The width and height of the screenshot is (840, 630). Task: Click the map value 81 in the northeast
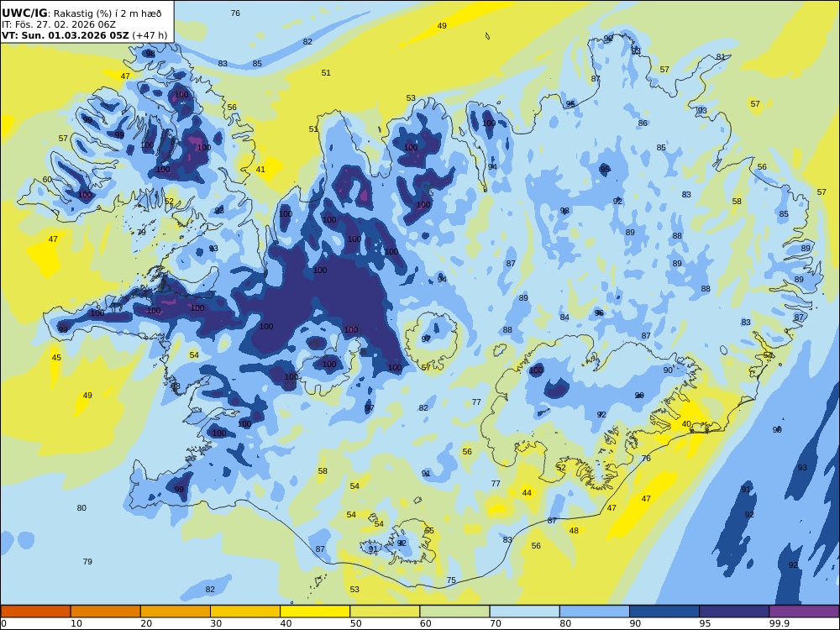[721, 57]
